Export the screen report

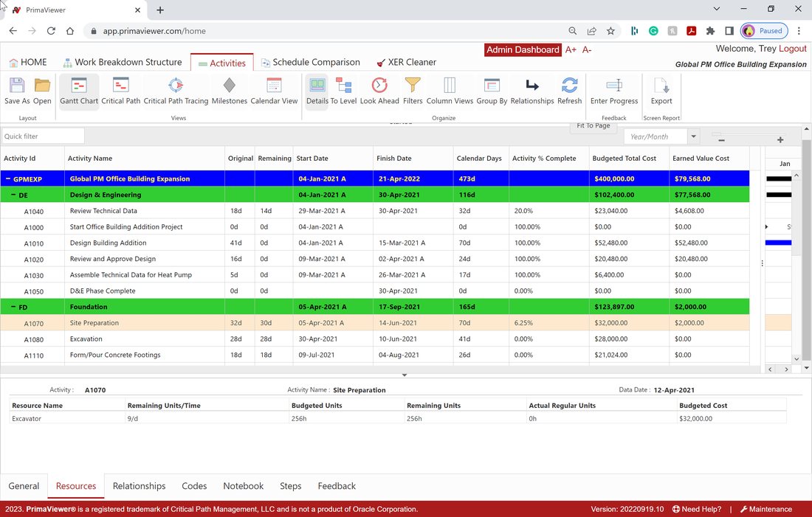pyautogui.click(x=661, y=91)
